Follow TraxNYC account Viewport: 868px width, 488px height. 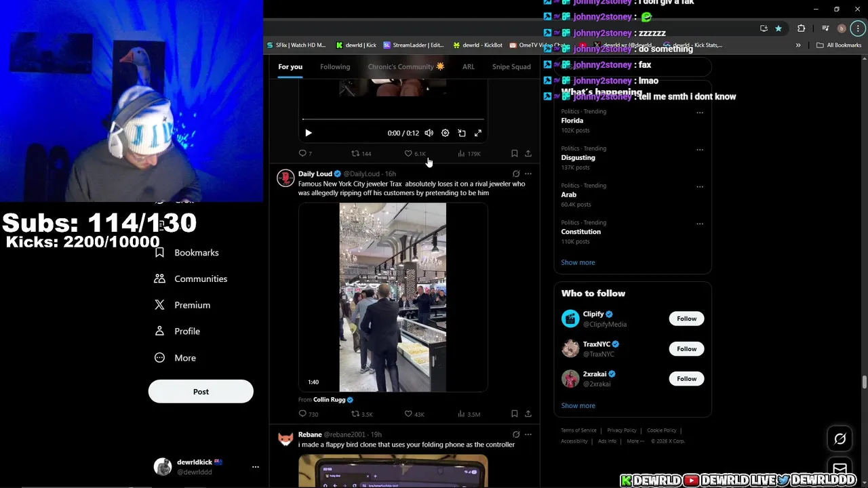pyautogui.click(x=686, y=349)
